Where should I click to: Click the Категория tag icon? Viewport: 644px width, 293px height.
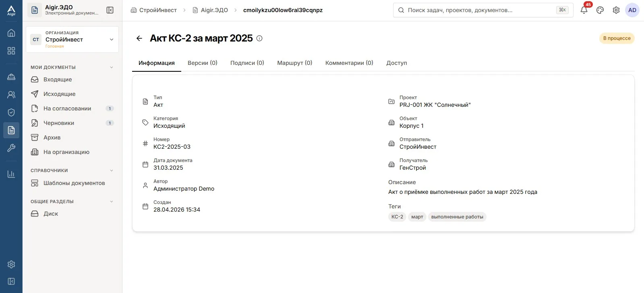145,123
